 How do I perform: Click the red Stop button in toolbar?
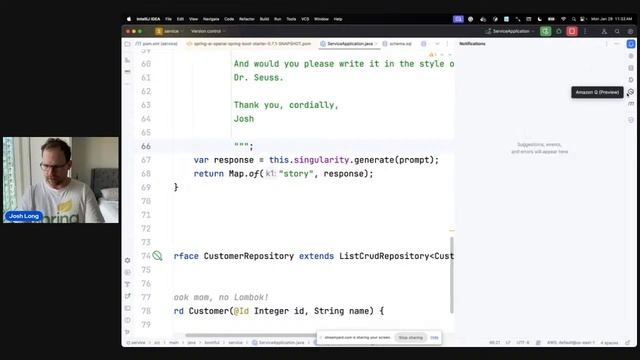coord(572,31)
